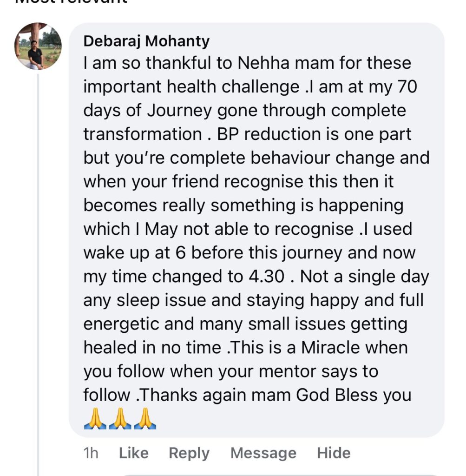Open the 1h comment timestamp
Screen dimensions: 466x476
[x=91, y=453]
